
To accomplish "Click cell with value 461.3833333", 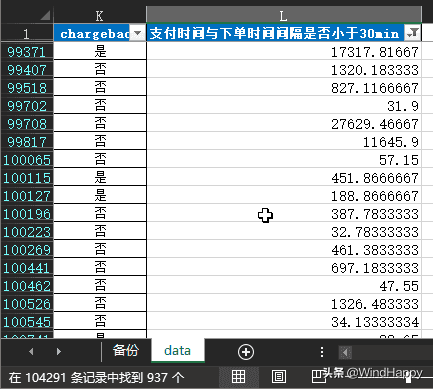I will [x=284, y=250].
